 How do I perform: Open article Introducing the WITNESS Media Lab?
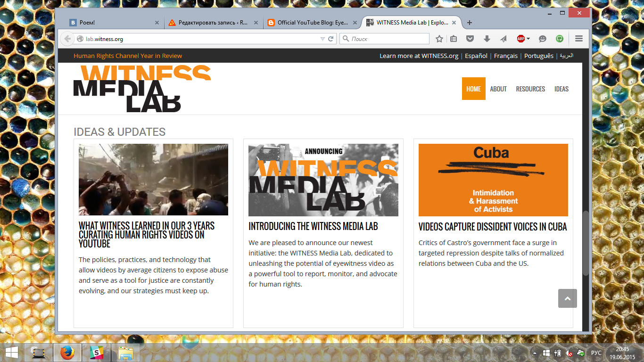click(314, 226)
